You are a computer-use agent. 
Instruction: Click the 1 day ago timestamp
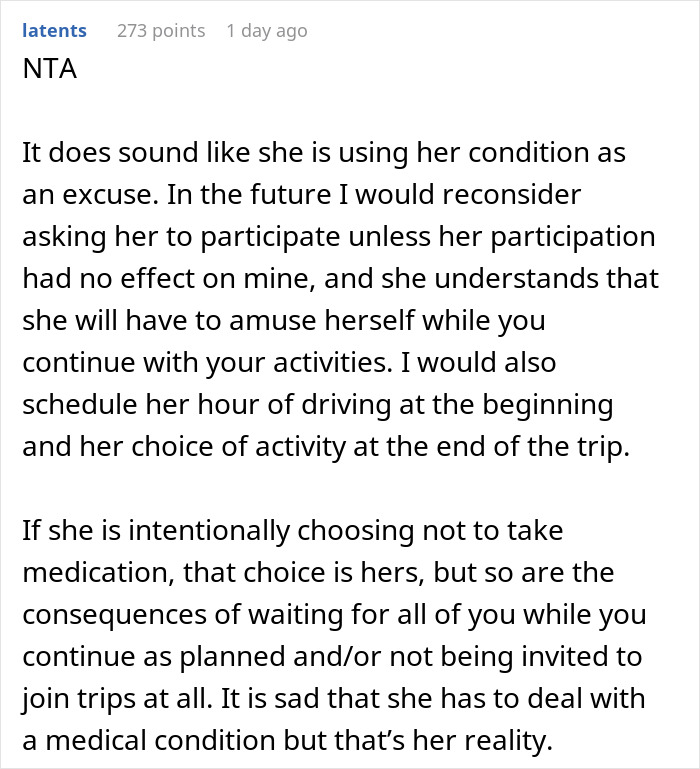click(x=267, y=30)
